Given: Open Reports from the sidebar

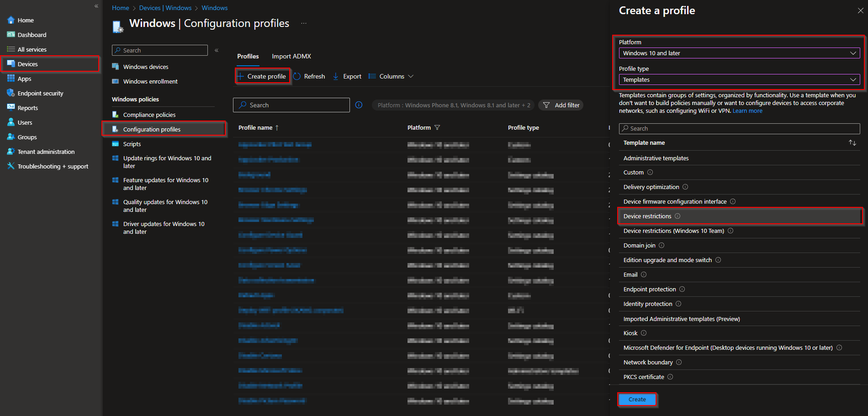Looking at the screenshot, I should tap(11, 107).
